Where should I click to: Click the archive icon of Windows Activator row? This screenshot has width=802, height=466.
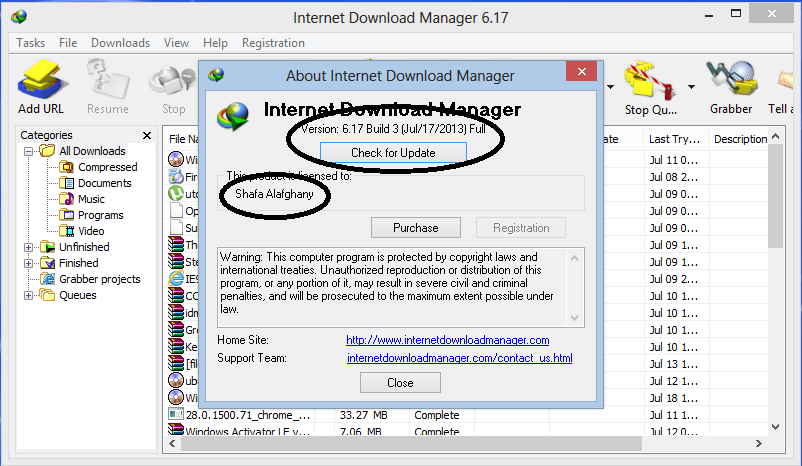(176, 429)
